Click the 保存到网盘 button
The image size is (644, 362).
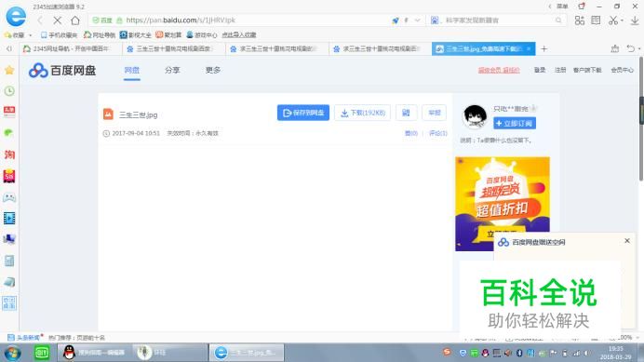pyautogui.click(x=303, y=113)
